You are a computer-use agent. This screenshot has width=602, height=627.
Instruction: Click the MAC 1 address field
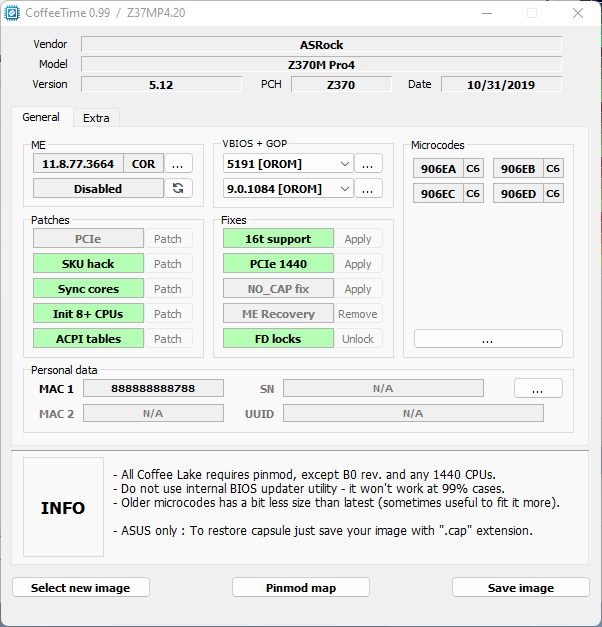point(153,388)
